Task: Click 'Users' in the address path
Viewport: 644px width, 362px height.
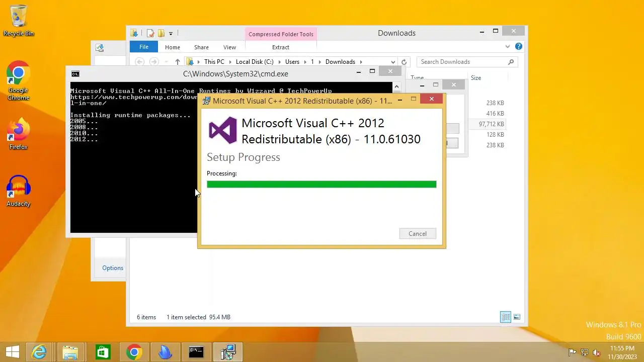Action: point(292,62)
